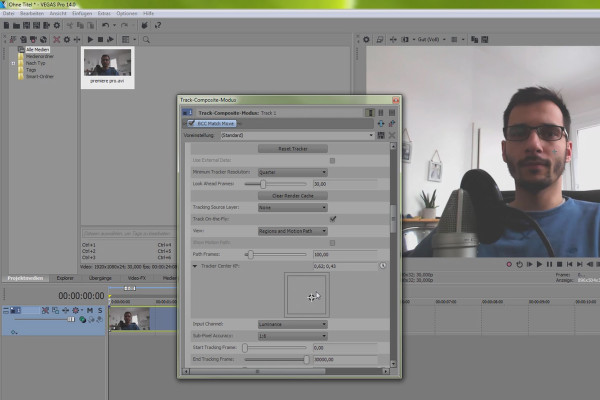
Task: Open Tracking Source Layer dropdown
Action: coord(293,207)
